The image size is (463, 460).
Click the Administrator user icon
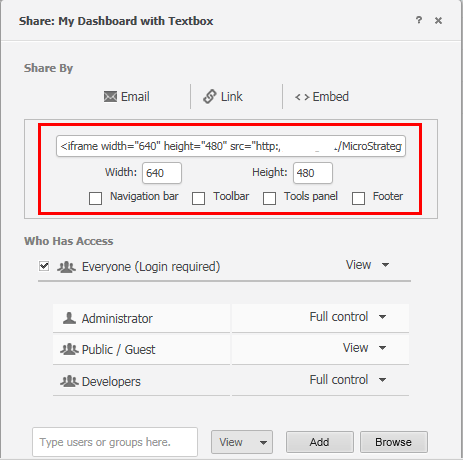[x=69, y=318]
